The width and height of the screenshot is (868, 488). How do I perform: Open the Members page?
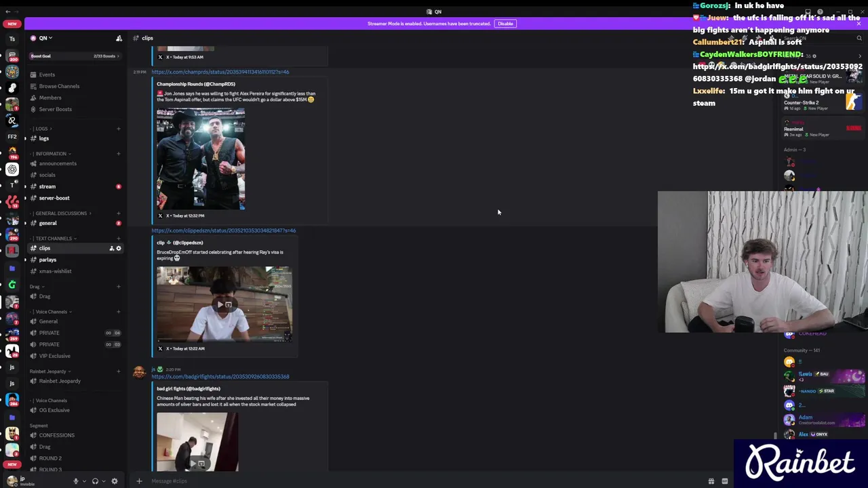50,98
